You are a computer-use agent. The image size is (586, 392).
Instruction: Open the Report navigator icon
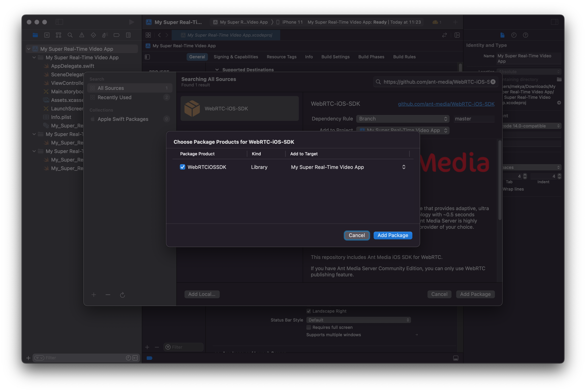(128, 35)
